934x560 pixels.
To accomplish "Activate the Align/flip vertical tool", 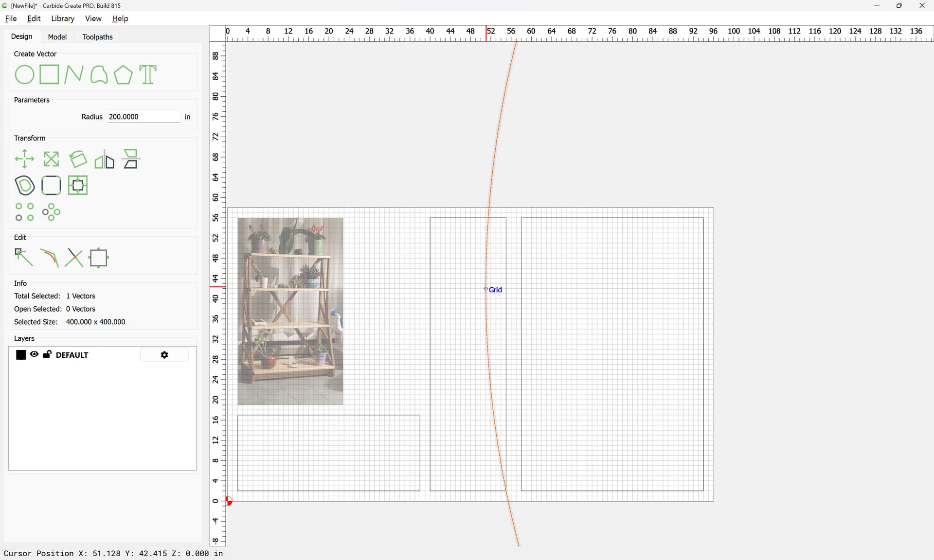I will 131,159.
